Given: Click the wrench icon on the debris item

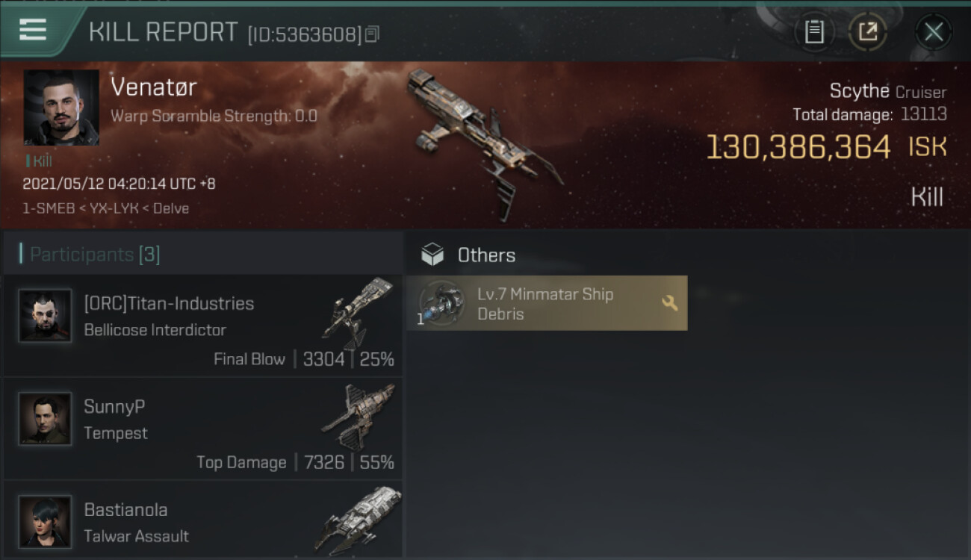Looking at the screenshot, I should pos(670,302).
